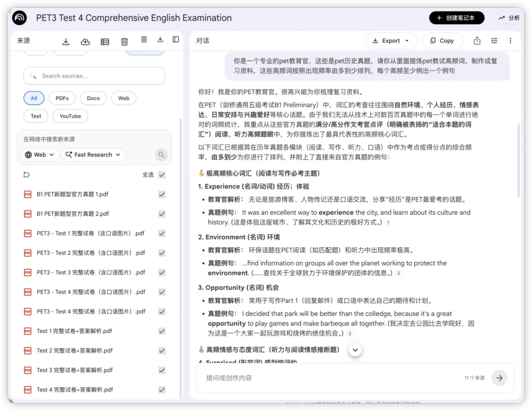The width and height of the screenshot is (532, 411).
Task: Select the All filter chip
Action: click(34, 98)
